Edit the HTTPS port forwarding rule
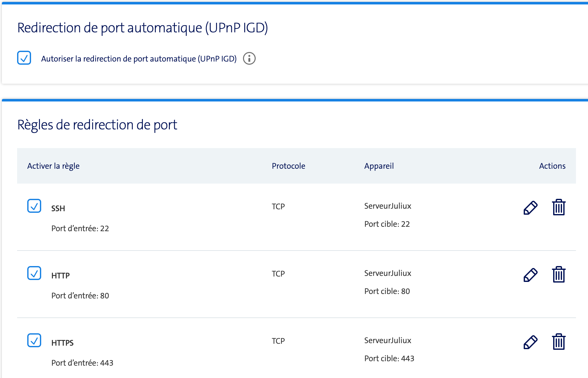This screenshot has width=588, height=378. 530,342
